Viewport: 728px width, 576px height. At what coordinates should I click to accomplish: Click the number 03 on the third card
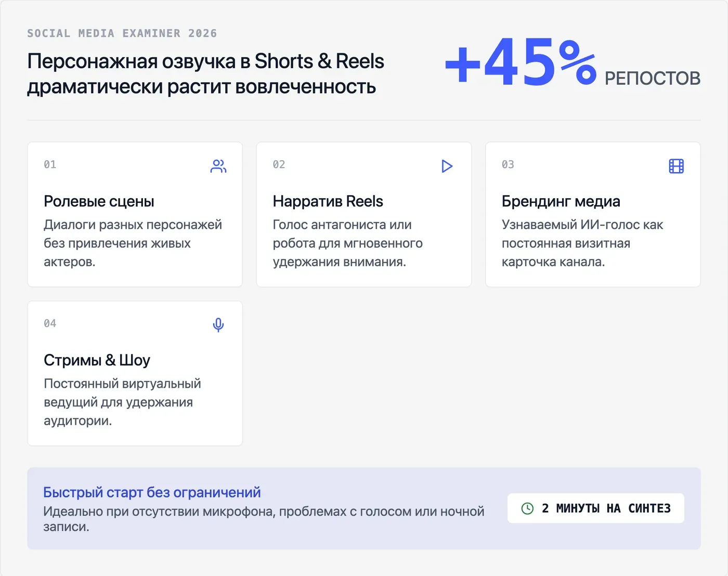[x=508, y=164]
